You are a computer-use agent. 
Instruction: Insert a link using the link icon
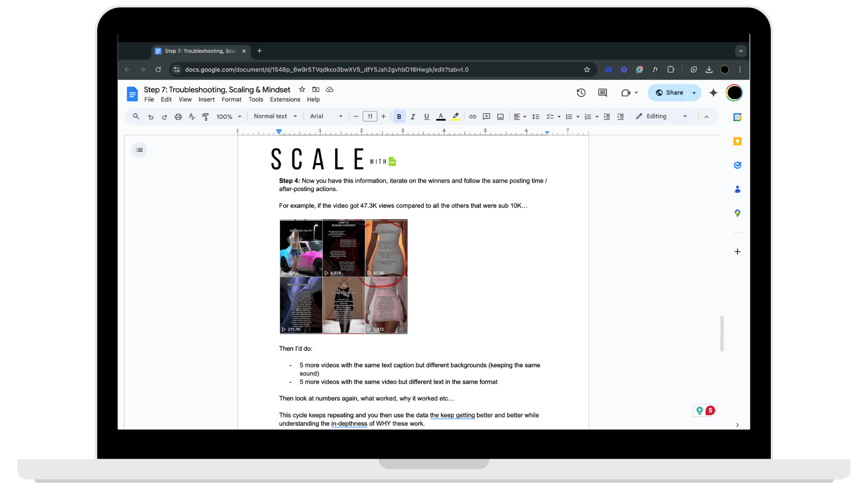(472, 117)
